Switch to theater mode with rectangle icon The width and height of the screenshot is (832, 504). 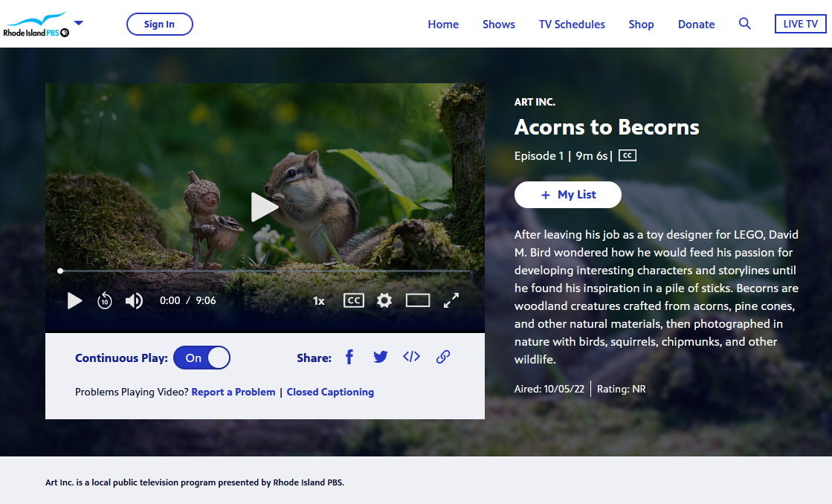[x=418, y=301]
